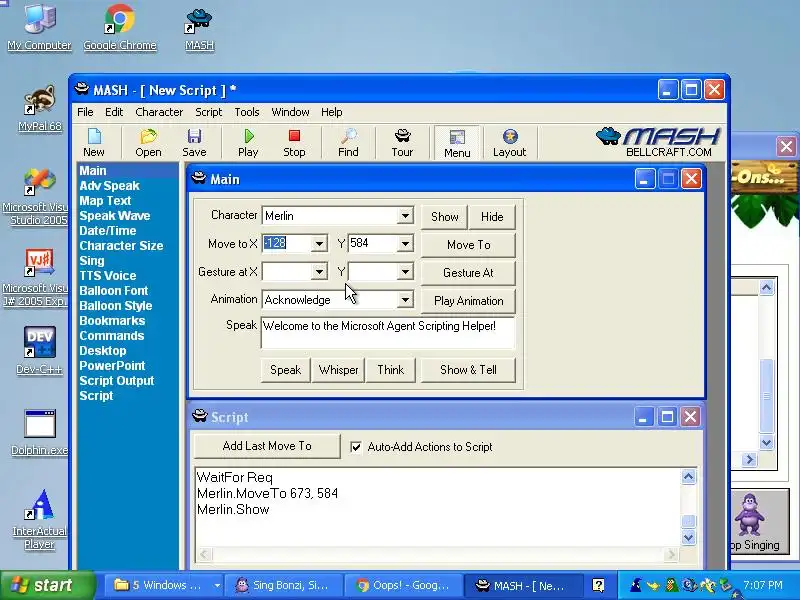Expand the Gesture at X dropdown

[x=319, y=272]
